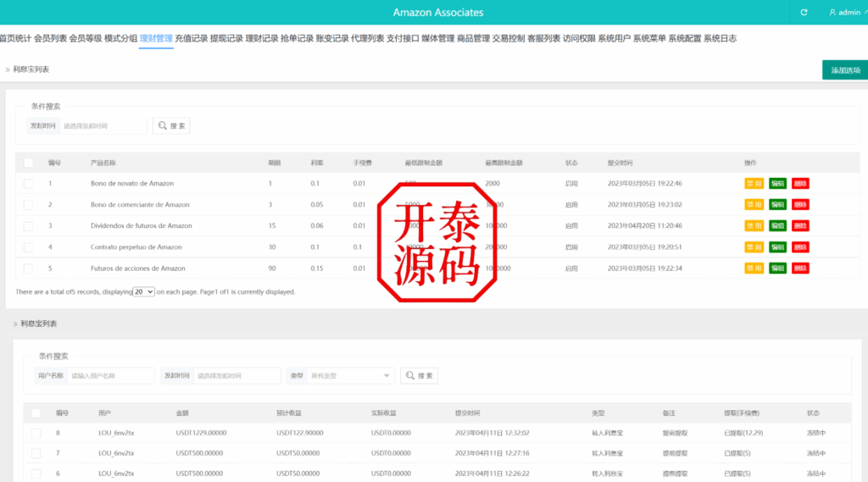Edit Bono de comerciante de Amazon via 编辑

(778, 205)
